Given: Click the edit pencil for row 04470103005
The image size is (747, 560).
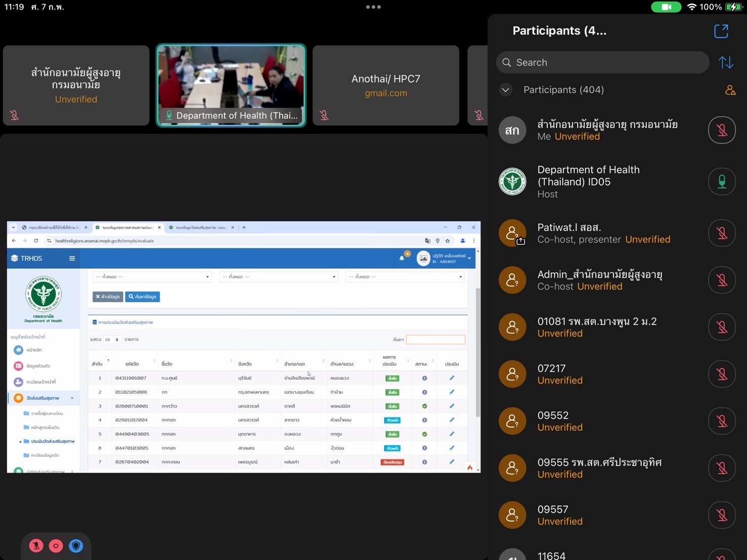Looking at the screenshot, I should 452,448.
